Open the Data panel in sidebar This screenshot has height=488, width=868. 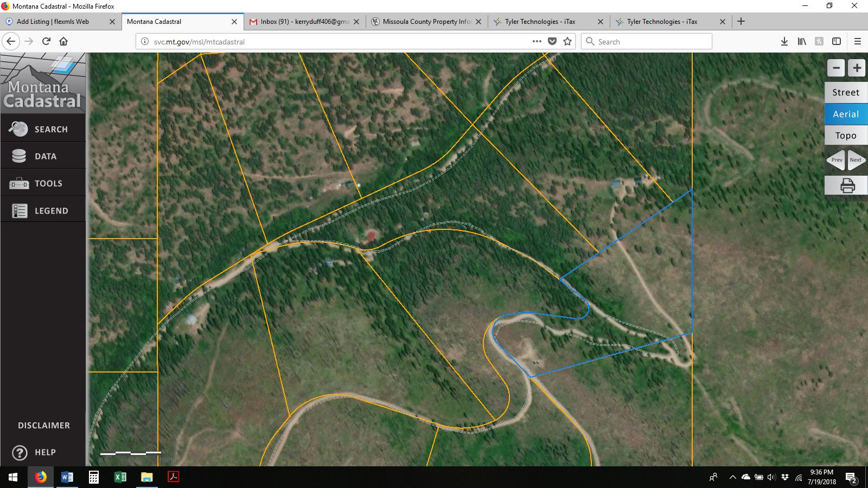43,156
